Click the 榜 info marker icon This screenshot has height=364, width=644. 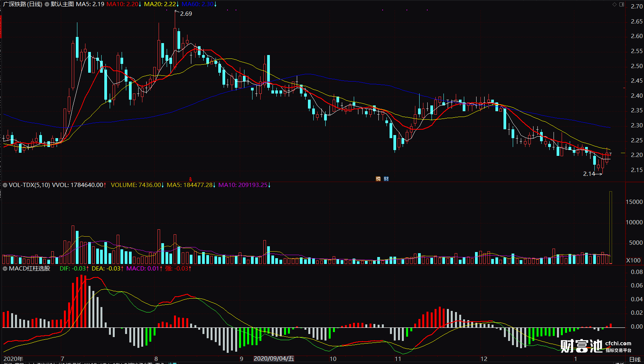click(x=378, y=179)
